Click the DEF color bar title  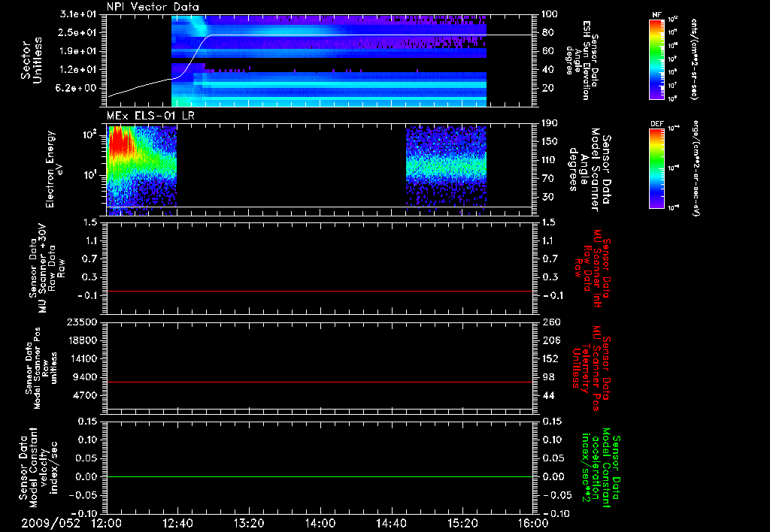pyautogui.click(x=656, y=124)
